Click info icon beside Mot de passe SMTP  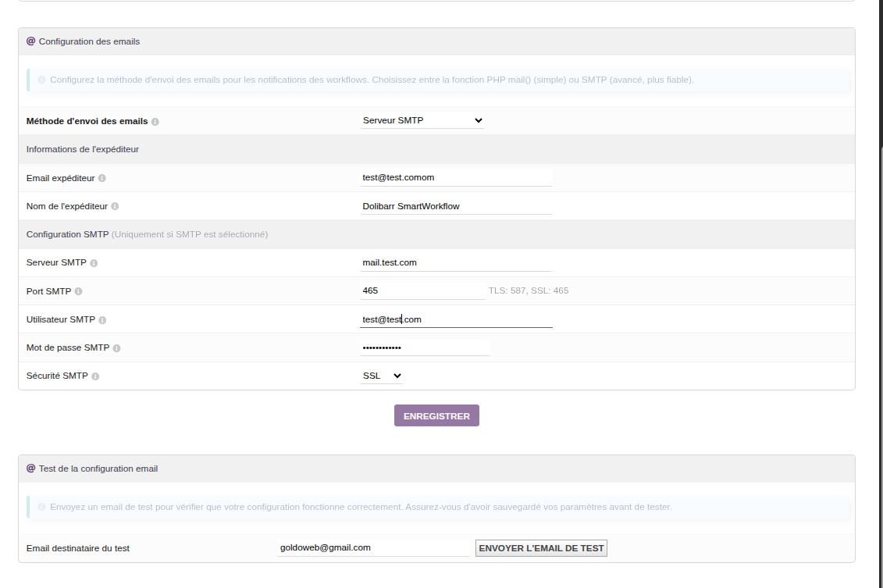pos(117,348)
